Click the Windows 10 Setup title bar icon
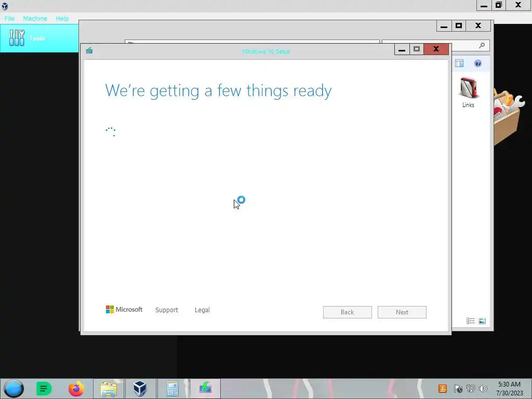532x399 pixels. pos(89,50)
